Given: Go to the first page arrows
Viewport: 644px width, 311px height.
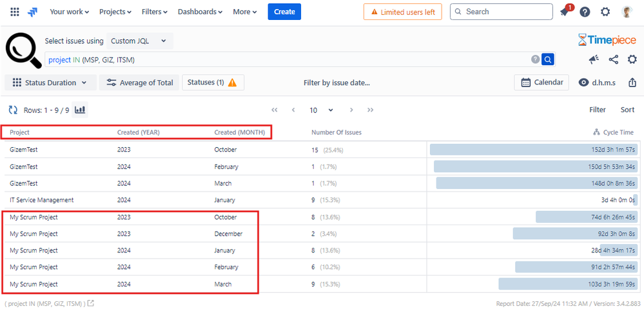Looking at the screenshot, I should click(275, 110).
